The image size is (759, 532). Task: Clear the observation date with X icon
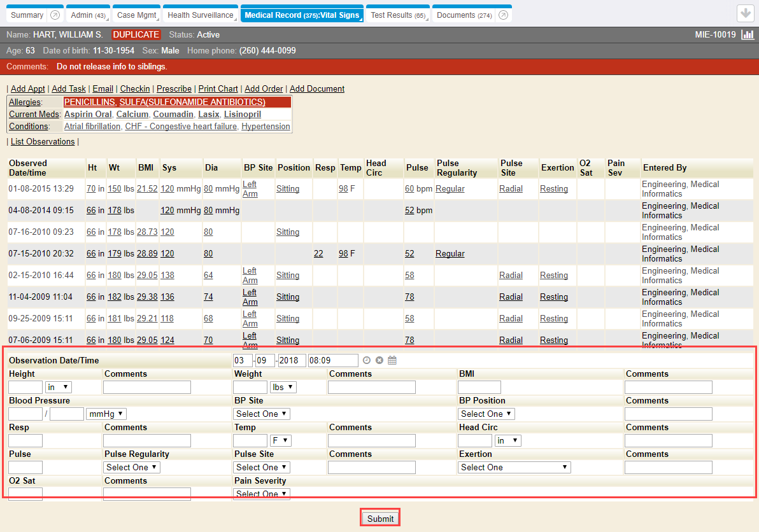click(379, 360)
